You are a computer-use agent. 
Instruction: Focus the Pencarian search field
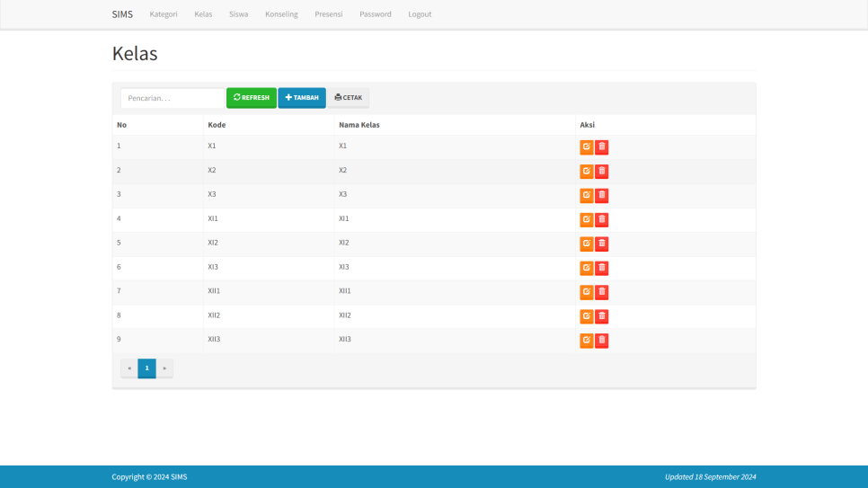(x=172, y=98)
